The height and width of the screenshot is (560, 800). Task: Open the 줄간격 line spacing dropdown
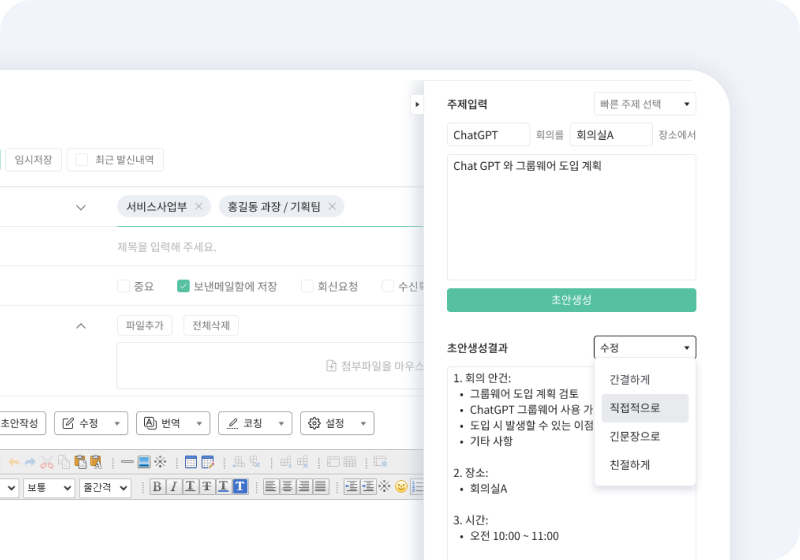[x=105, y=488]
